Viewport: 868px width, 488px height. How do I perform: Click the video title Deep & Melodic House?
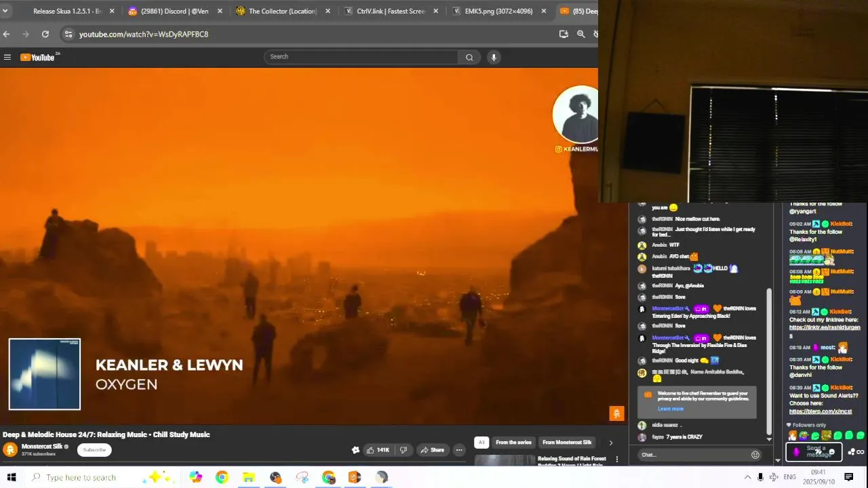[106, 434]
